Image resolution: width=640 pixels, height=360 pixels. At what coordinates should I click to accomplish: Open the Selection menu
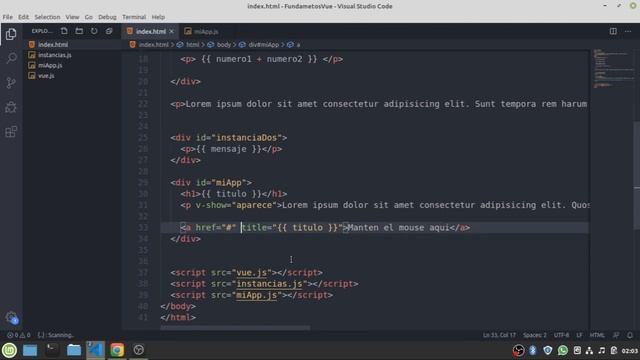pyautogui.click(x=47, y=17)
